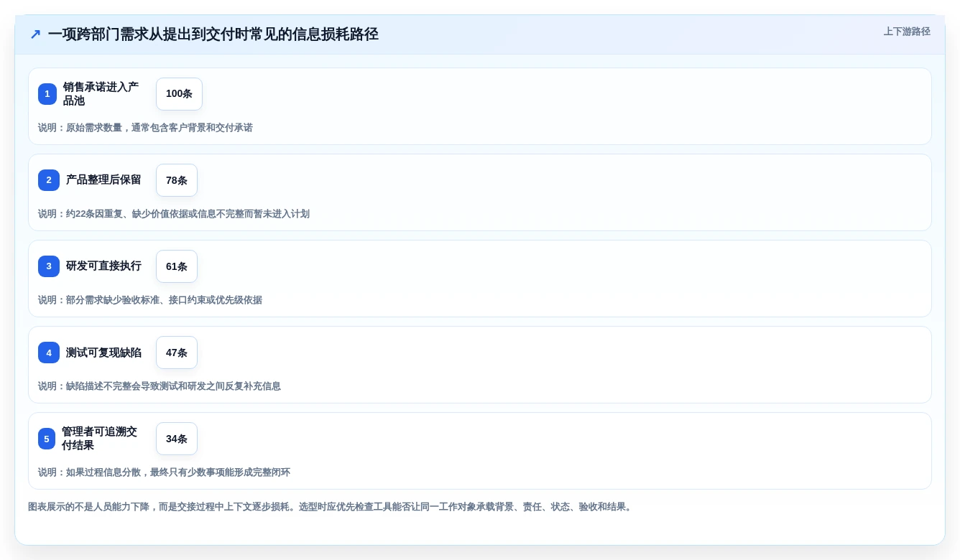Select the 管理者可追溯交付结果 step label
The height and width of the screenshot is (560, 960).
(x=101, y=439)
